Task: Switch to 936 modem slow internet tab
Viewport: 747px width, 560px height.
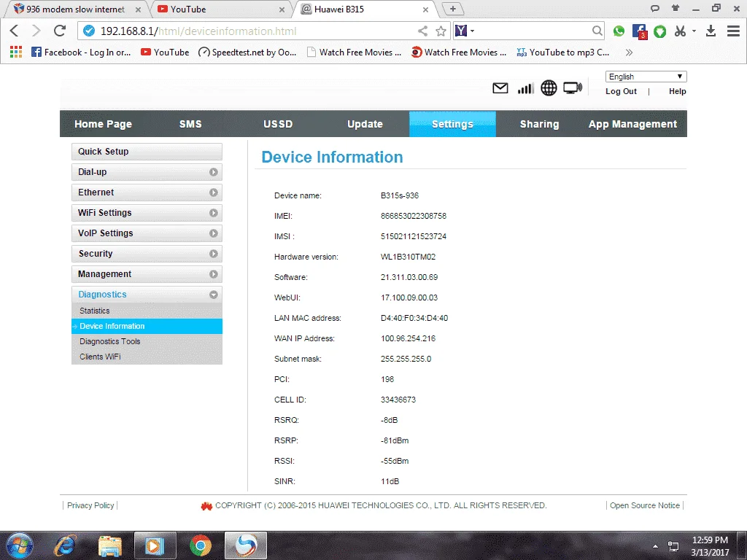Action: pyautogui.click(x=76, y=9)
